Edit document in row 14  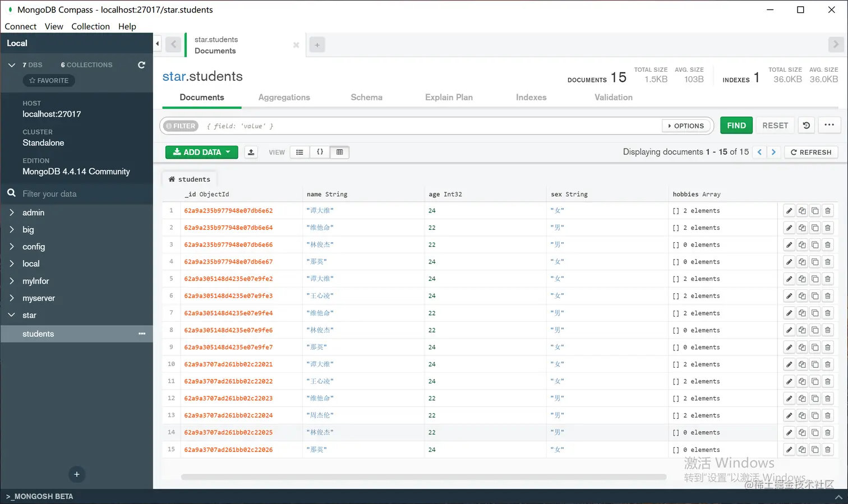(x=789, y=433)
